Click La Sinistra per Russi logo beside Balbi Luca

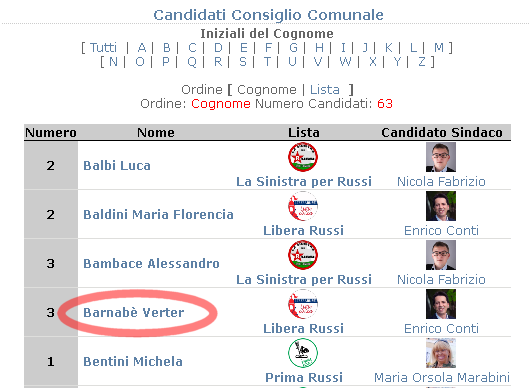[303, 157]
